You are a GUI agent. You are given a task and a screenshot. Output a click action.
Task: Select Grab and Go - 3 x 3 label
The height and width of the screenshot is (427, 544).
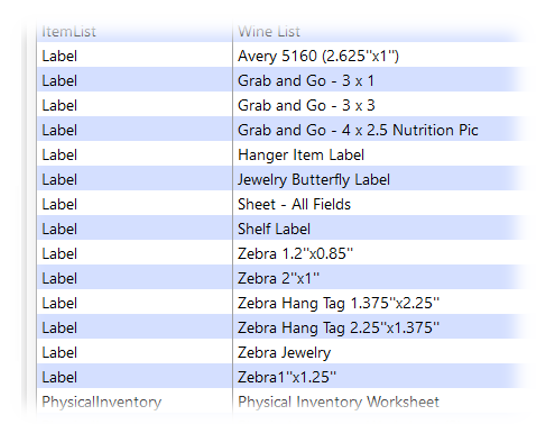click(283, 105)
